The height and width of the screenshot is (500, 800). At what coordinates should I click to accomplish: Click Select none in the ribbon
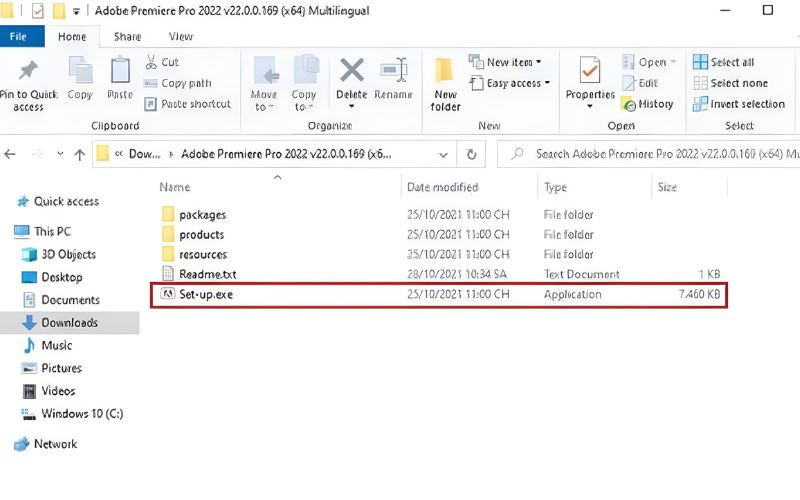(x=731, y=83)
